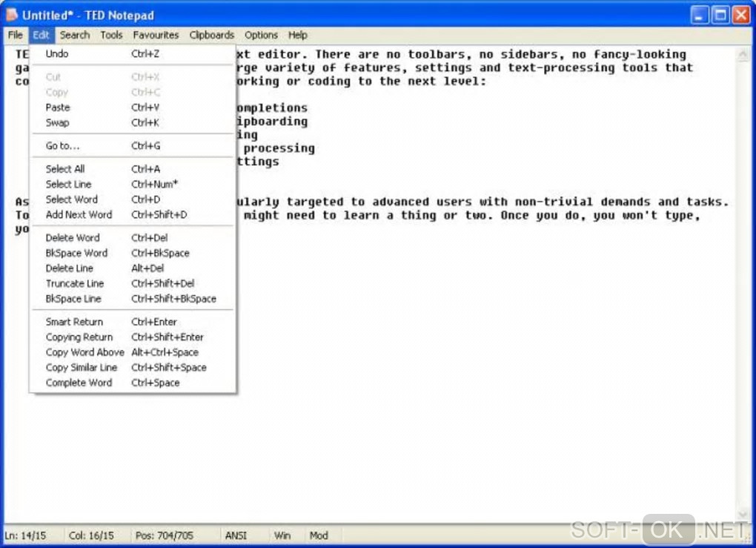Open the File menu
Viewport: 756px width, 548px height.
coord(15,35)
